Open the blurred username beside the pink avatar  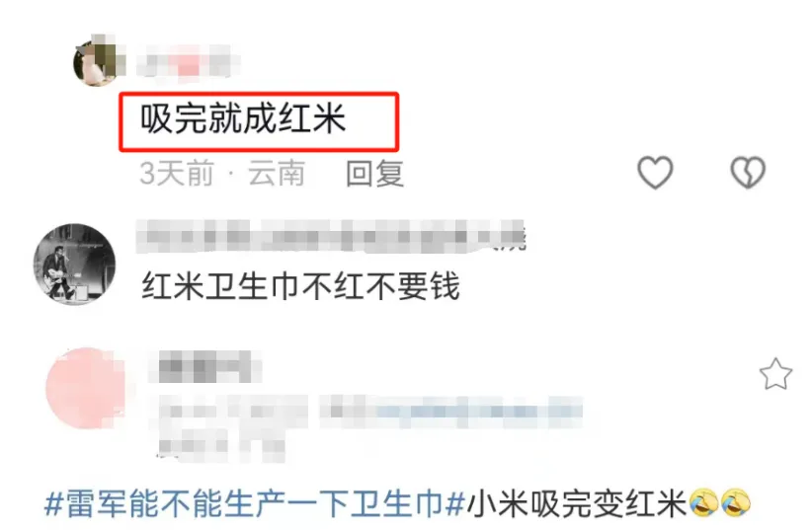point(205,366)
